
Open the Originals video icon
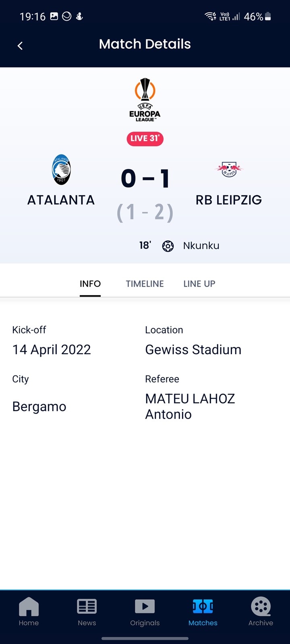click(x=145, y=606)
